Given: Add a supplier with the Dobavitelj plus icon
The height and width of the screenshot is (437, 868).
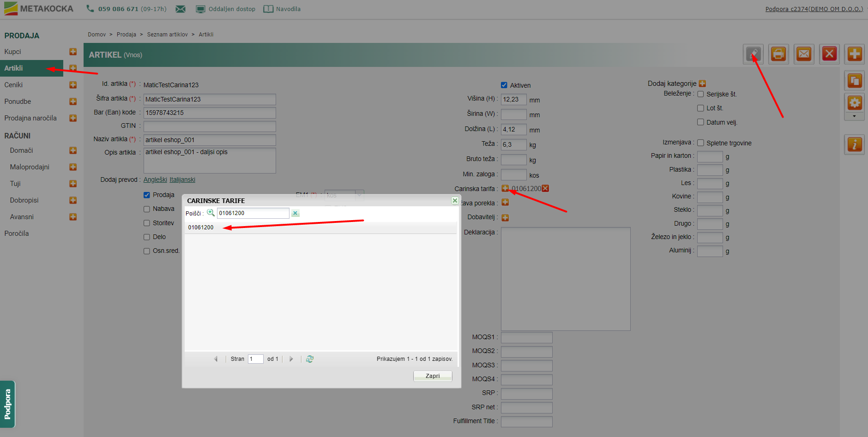Looking at the screenshot, I should click(505, 217).
